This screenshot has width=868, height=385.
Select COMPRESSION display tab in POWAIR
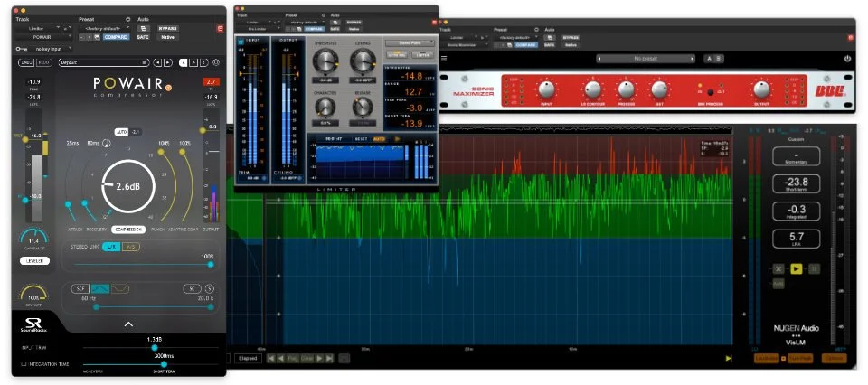click(x=128, y=229)
